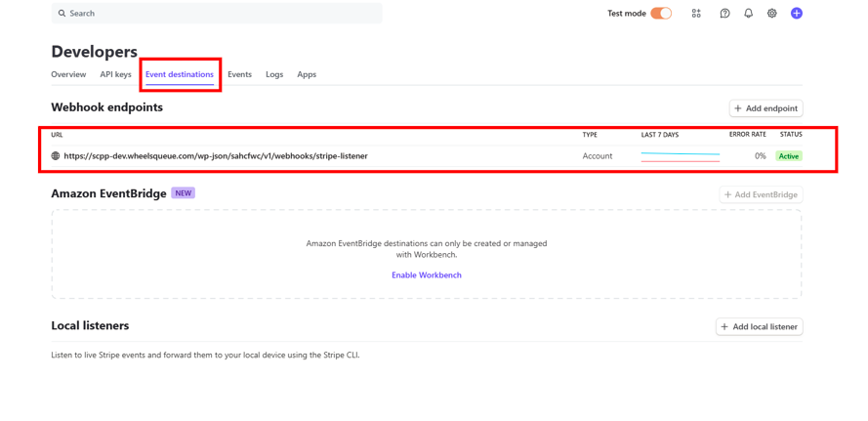Click the globe icon beside webhook URL

pos(56,156)
